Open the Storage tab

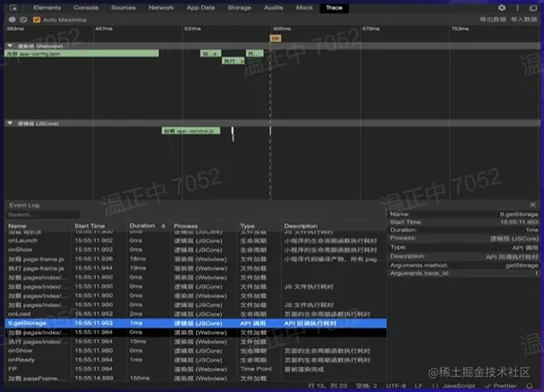click(239, 8)
